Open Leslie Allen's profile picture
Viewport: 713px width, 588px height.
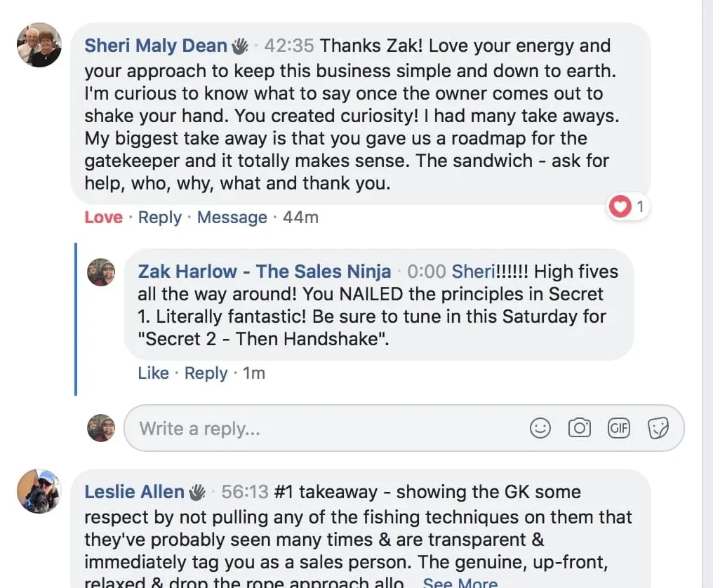click(39, 491)
